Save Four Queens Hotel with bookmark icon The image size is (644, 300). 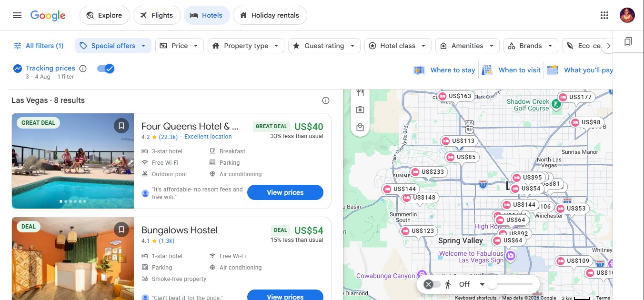121,126
